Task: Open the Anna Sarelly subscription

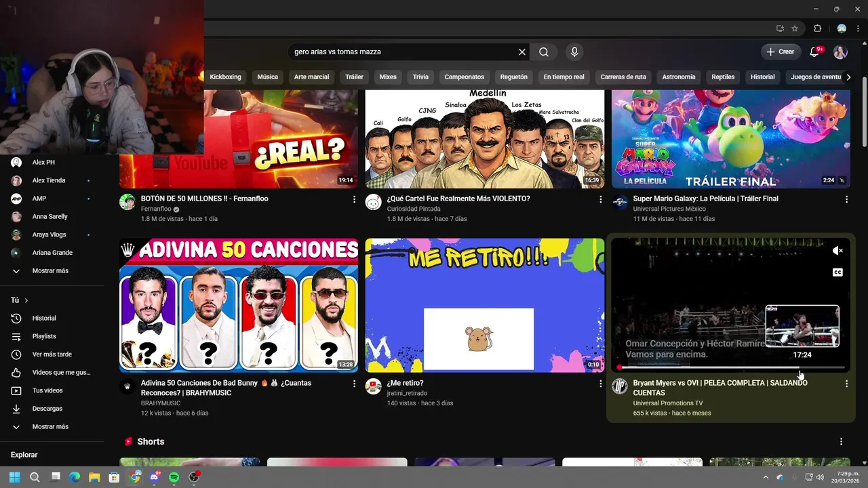Action: (x=52, y=217)
